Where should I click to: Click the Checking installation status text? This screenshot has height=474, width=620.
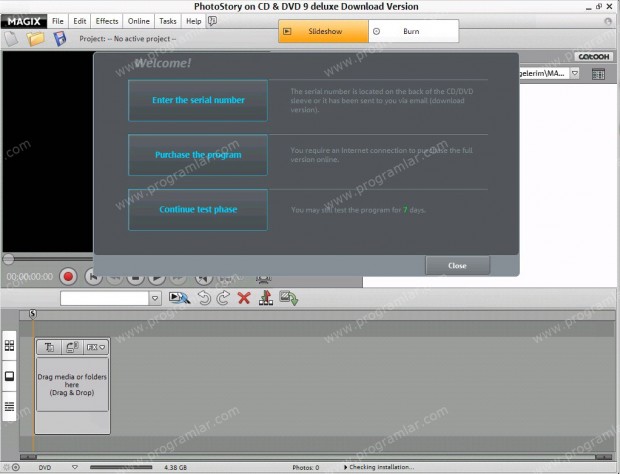pos(382,467)
